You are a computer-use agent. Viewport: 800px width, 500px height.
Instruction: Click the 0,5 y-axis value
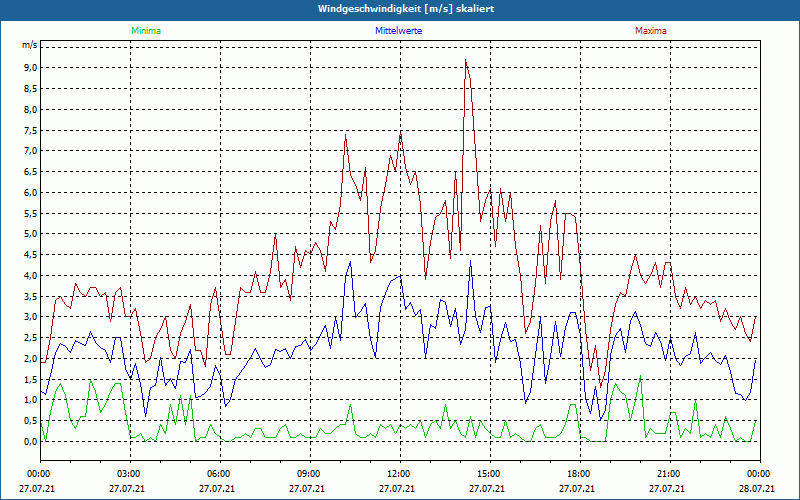coord(31,421)
